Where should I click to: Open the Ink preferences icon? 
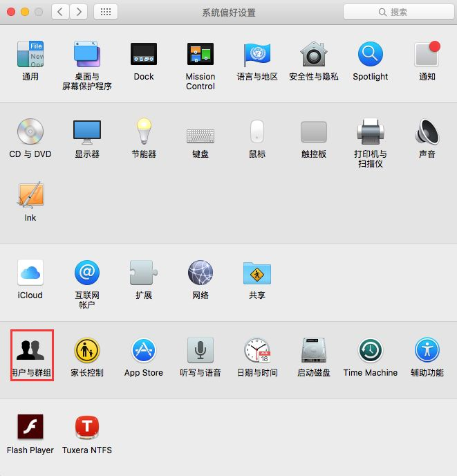[x=30, y=195]
